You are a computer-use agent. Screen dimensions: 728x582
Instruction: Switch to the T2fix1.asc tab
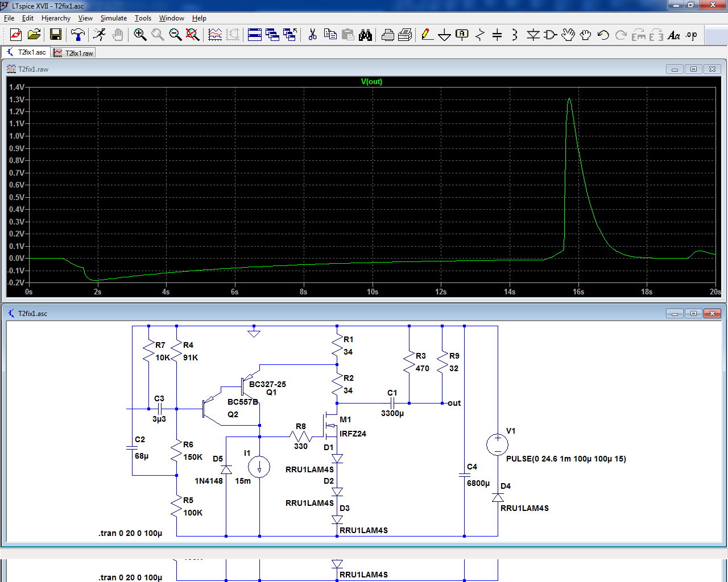(26, 52)
